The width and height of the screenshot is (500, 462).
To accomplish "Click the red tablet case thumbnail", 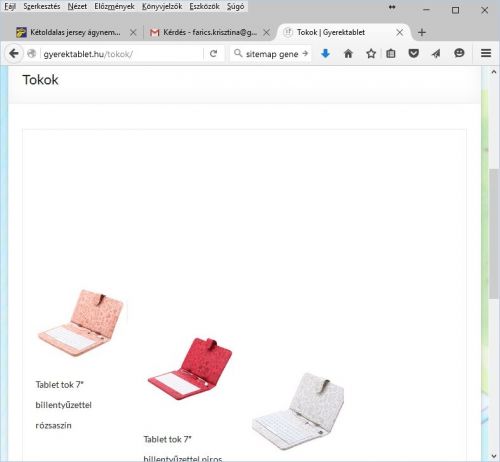I will click(x=190, y=369).
